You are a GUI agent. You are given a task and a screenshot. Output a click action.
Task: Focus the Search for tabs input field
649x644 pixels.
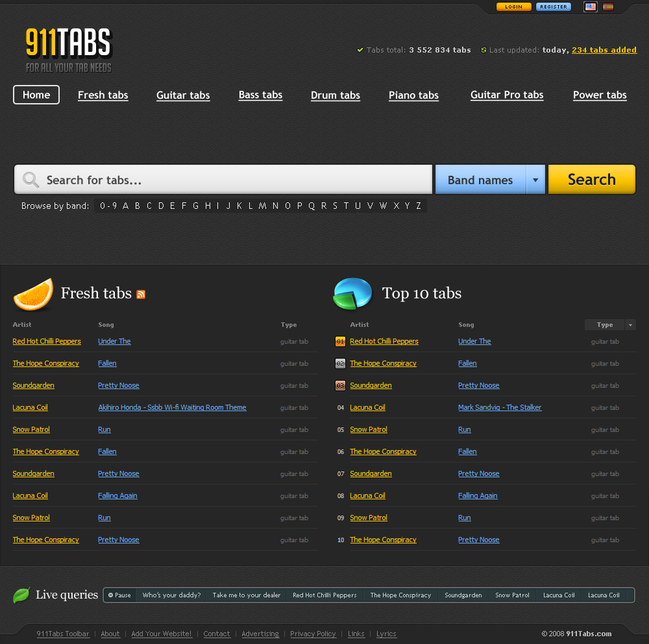click(x=223, y=180)
